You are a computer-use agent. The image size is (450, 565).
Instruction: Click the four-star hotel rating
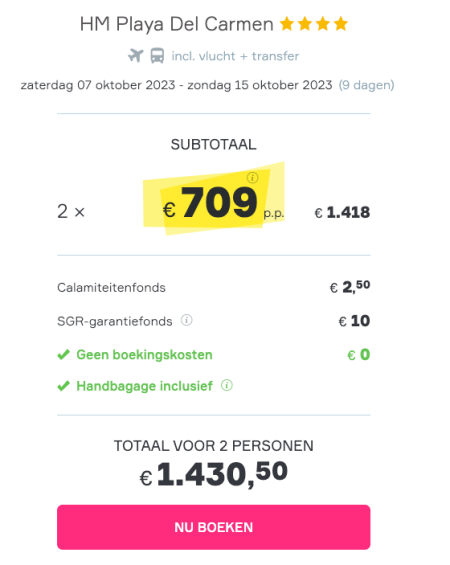[314, 24]
